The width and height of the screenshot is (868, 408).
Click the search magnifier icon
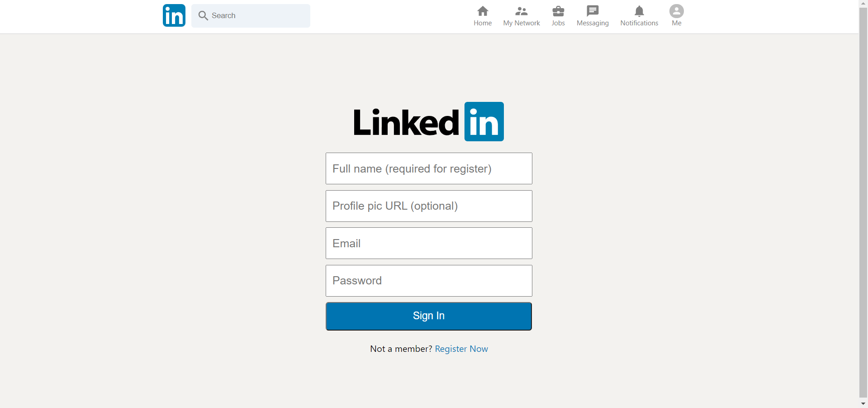click(x=204, y=15)
